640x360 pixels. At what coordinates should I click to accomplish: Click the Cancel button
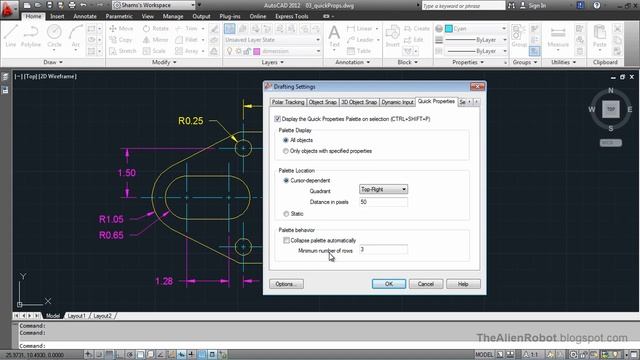pyautogui.click(x=426, y=284)
